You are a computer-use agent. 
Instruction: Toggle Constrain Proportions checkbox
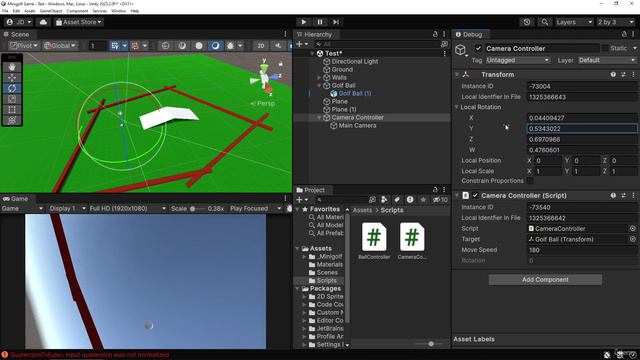pos(530,180)
